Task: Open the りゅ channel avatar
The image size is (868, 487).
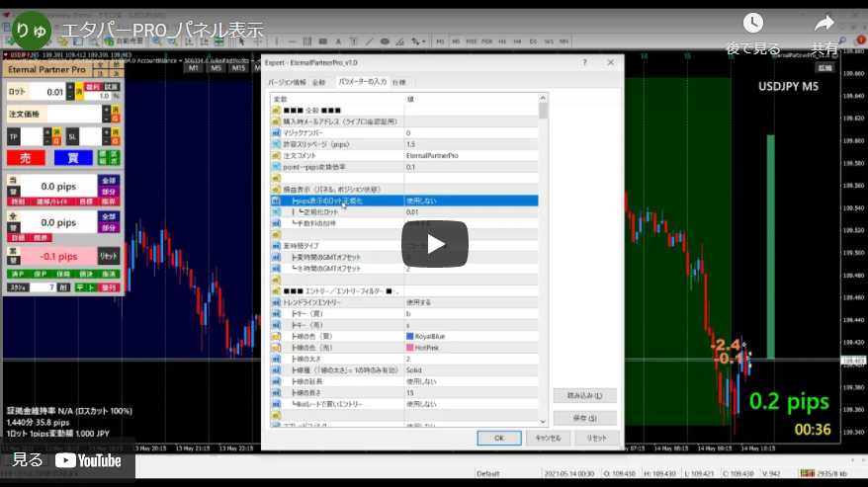Action: click(x=31, y=30)
